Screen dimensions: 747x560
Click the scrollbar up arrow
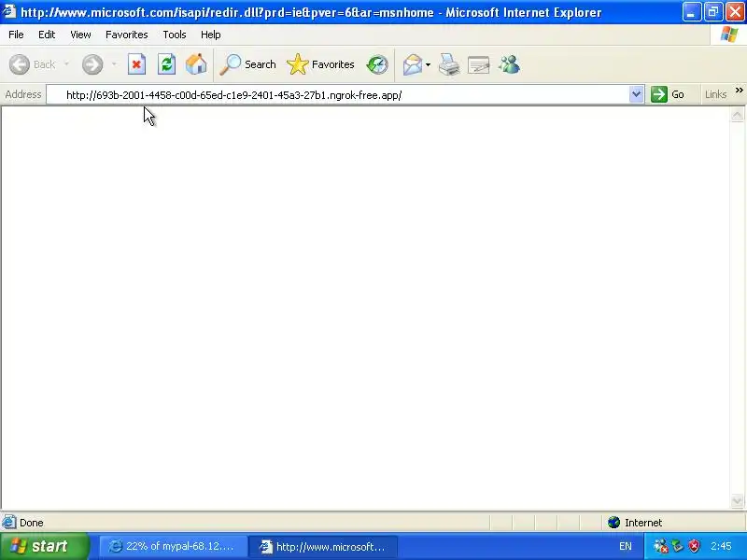737,115
